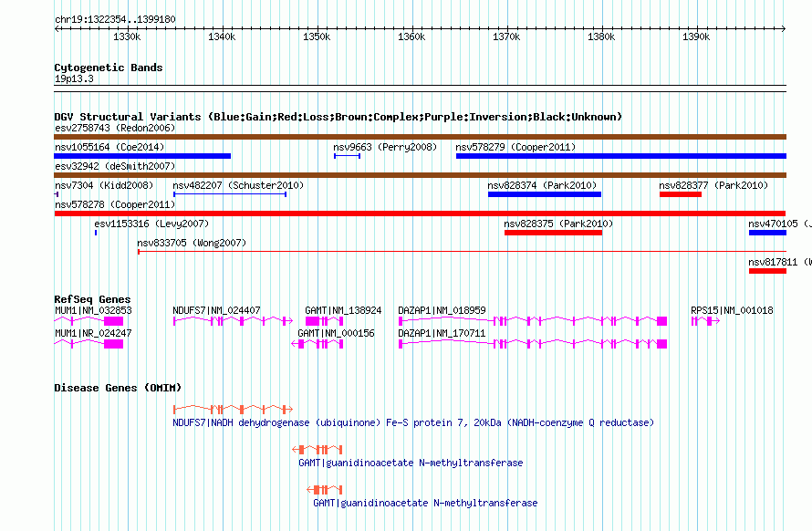
Task: Click the nsv9663 (Perry2008) variant glyph
Action: pos(347,156)
